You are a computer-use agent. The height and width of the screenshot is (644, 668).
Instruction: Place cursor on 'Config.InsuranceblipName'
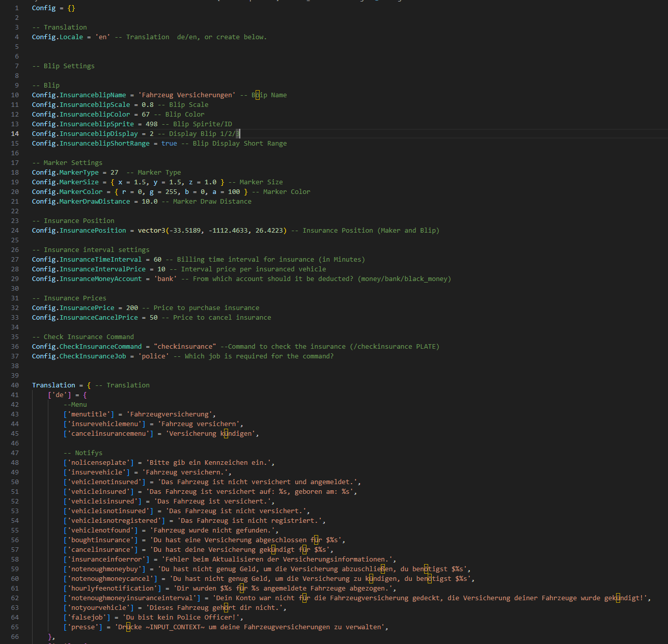[79, 95]
